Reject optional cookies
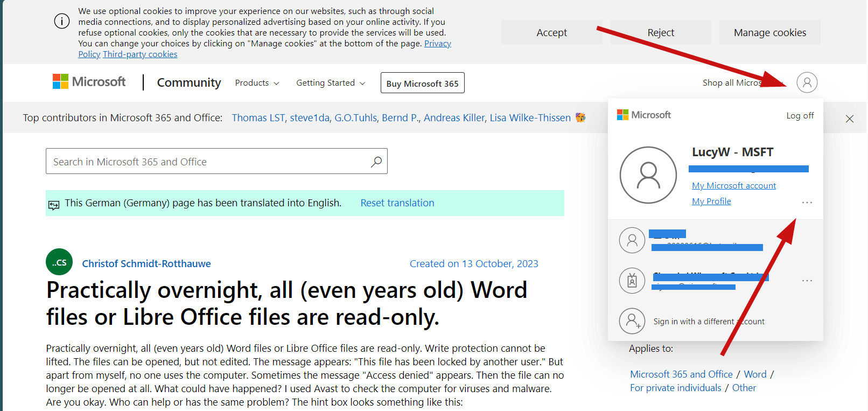The image size is (868, 411). click(661, 32)
